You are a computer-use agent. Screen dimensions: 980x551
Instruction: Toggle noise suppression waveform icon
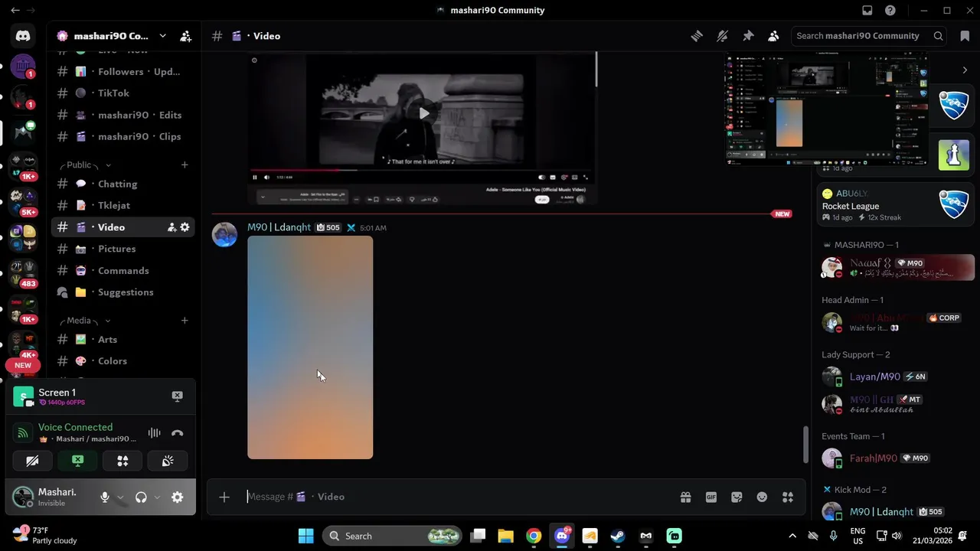154,432
